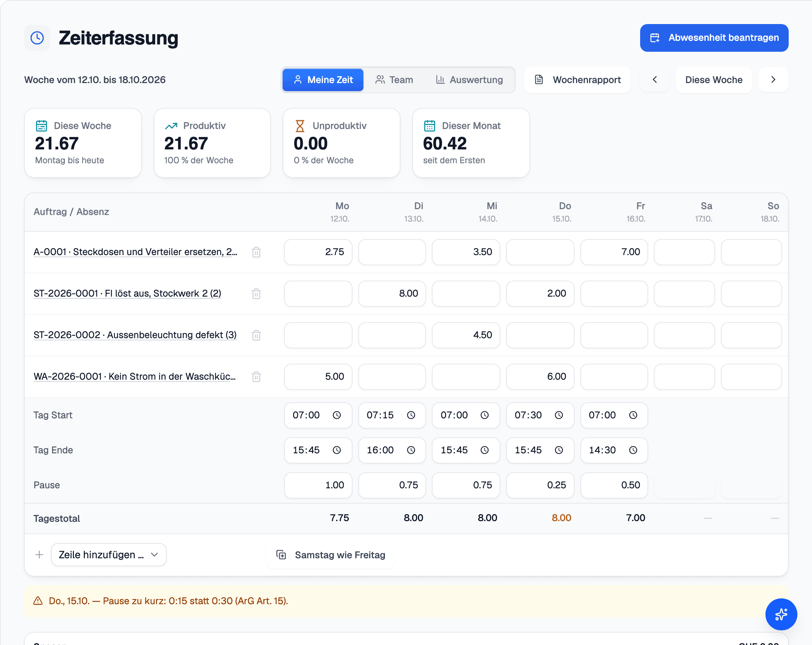Open clock picker for Tuesday Tag Ende
Screen dimensions: 812x645
pos(411,450)
